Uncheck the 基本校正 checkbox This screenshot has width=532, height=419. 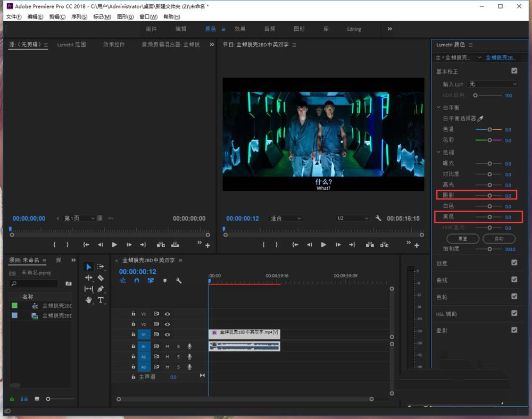pos(514,71)
